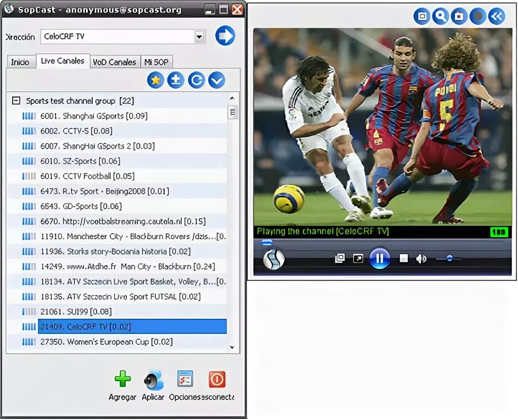518x420 pixels.
Task: Switch to the Live Canales tab
Action: click(63, 61)
